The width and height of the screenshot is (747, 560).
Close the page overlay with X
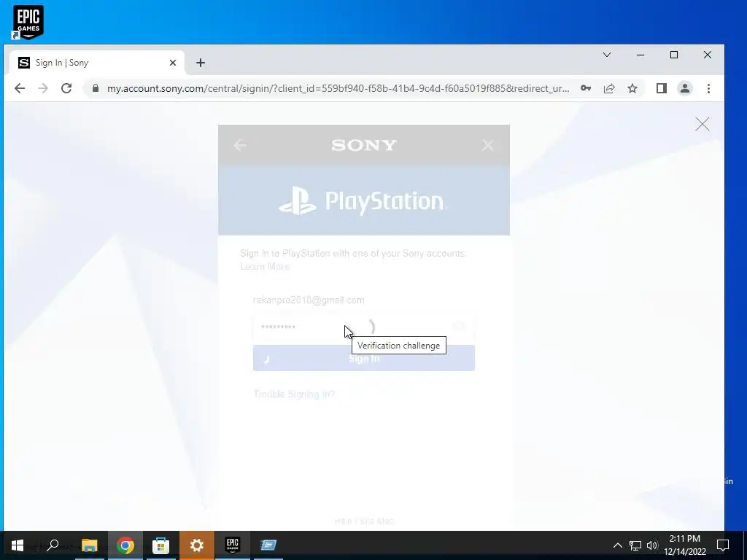pos(703,124)
